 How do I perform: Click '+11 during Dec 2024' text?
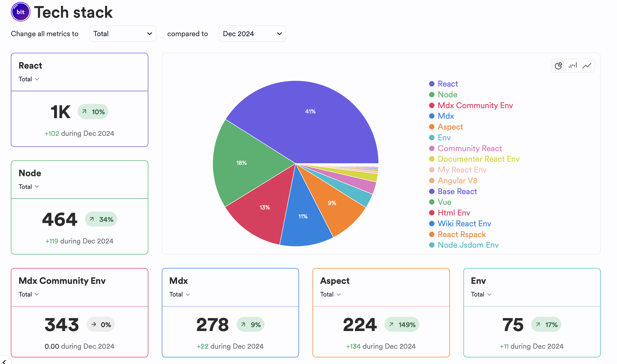[x=532, y=346]
